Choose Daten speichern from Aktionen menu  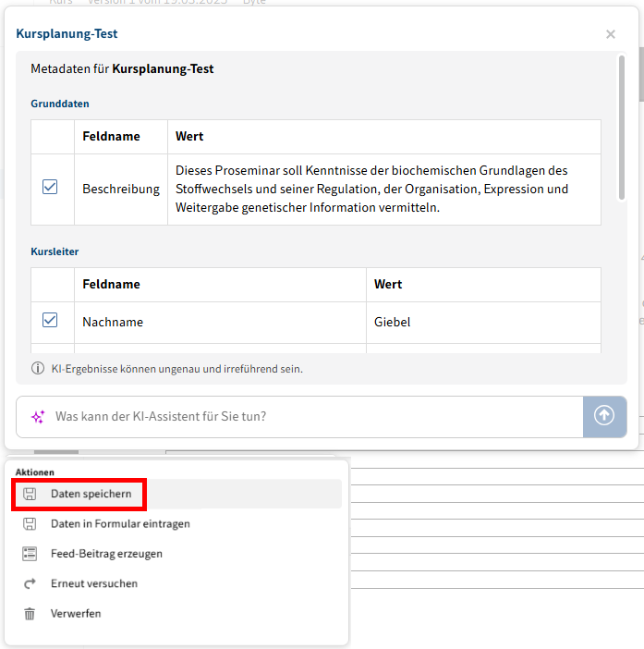(x=177, y=494)
